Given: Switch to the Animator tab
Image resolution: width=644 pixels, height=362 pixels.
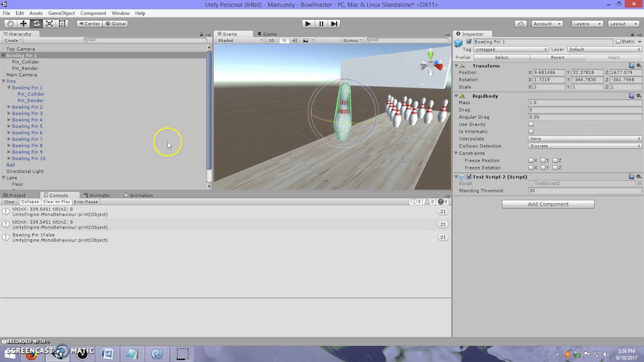Looking at the screenshot, I should (x=97, y=195).
